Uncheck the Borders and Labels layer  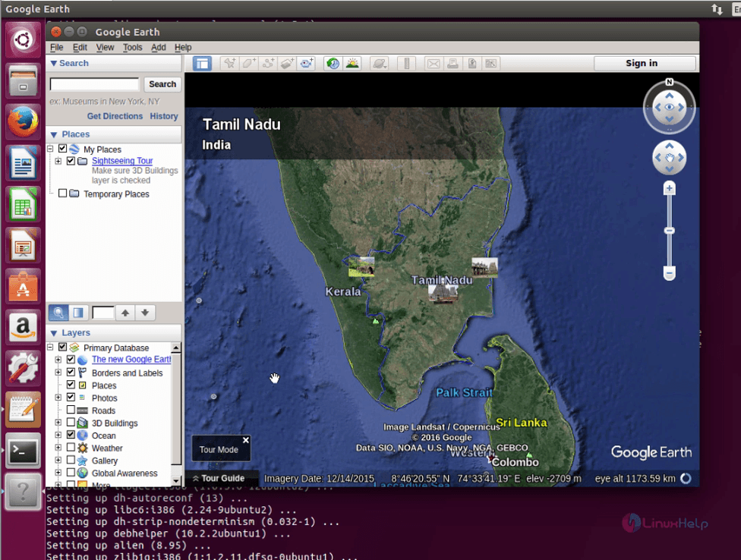tap(71, 373)
